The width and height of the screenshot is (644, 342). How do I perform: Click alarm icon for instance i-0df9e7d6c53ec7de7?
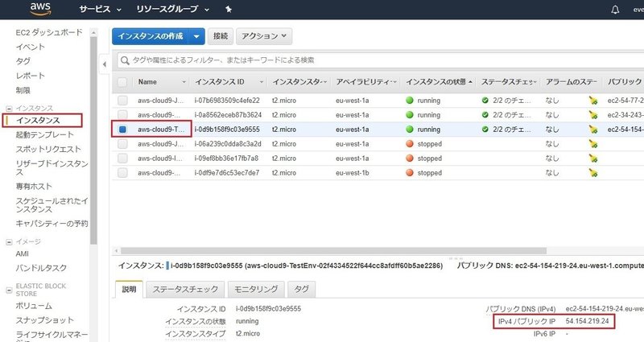click(x=592, y=173)
